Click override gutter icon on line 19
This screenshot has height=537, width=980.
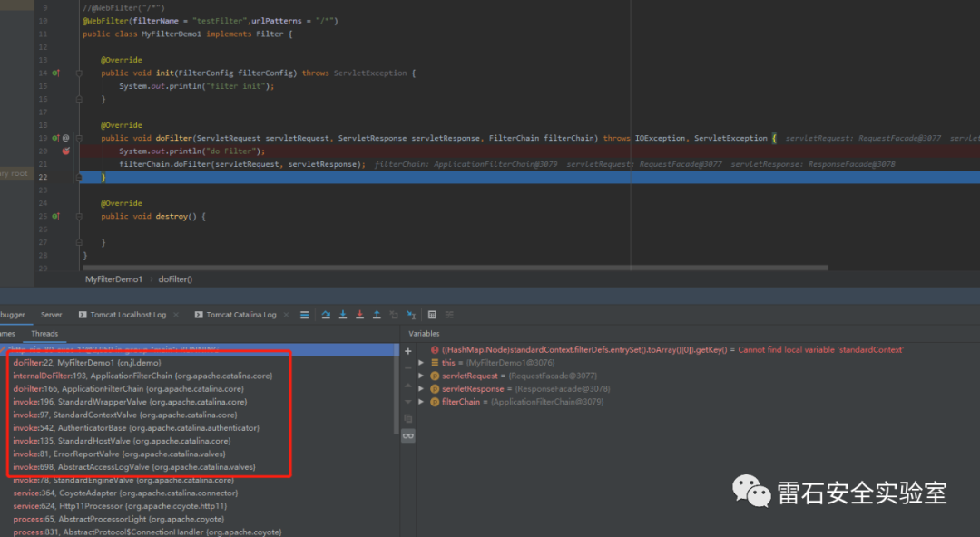(55, 138)
